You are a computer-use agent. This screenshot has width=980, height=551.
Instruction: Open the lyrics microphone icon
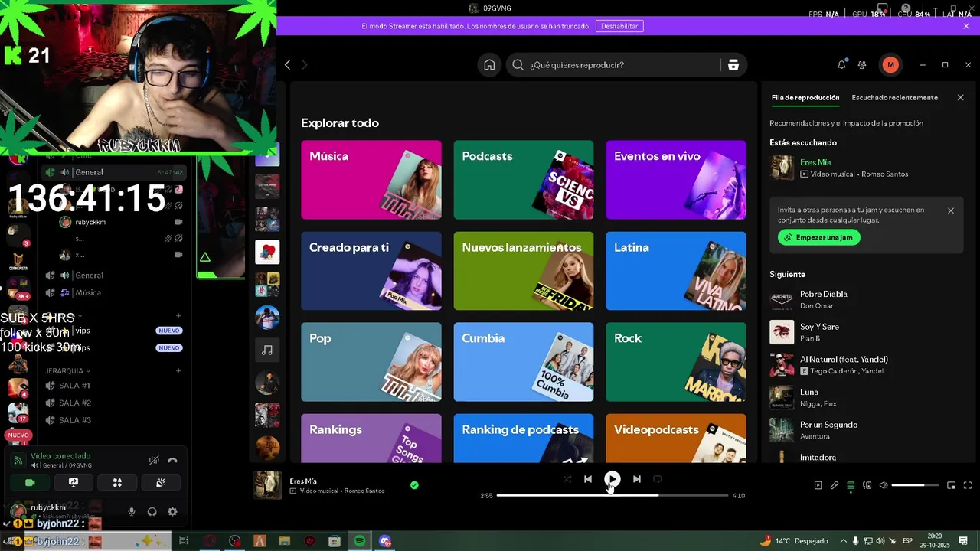[835, 485]
